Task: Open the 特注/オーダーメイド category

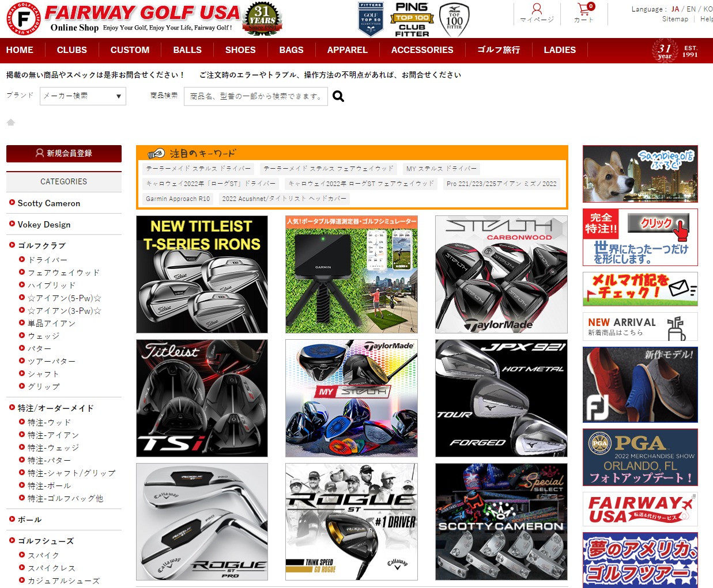Action: pyautogui.click(x=55, y=408)
